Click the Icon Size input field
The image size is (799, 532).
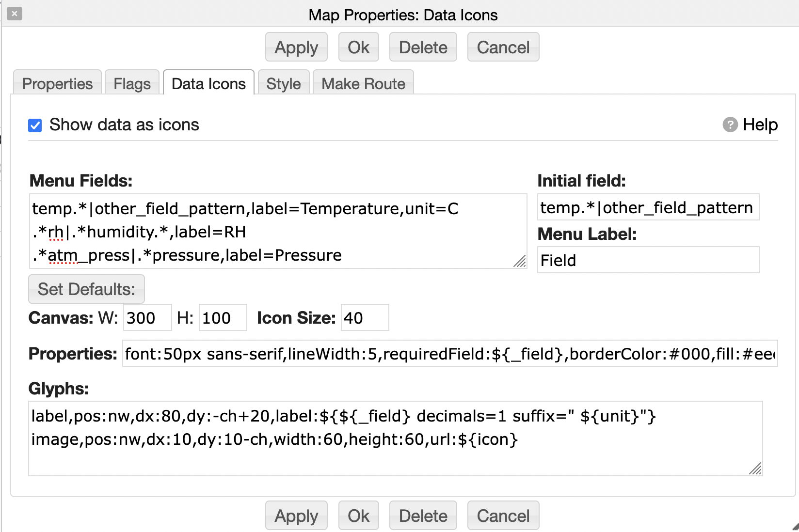pos(365,318)
